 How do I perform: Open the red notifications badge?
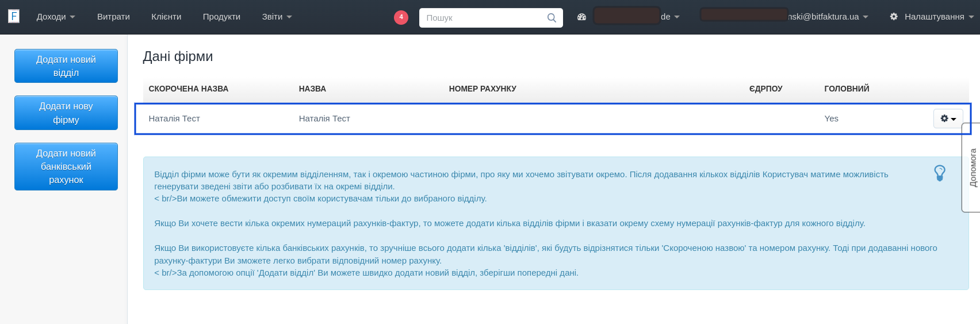(401, 17)
